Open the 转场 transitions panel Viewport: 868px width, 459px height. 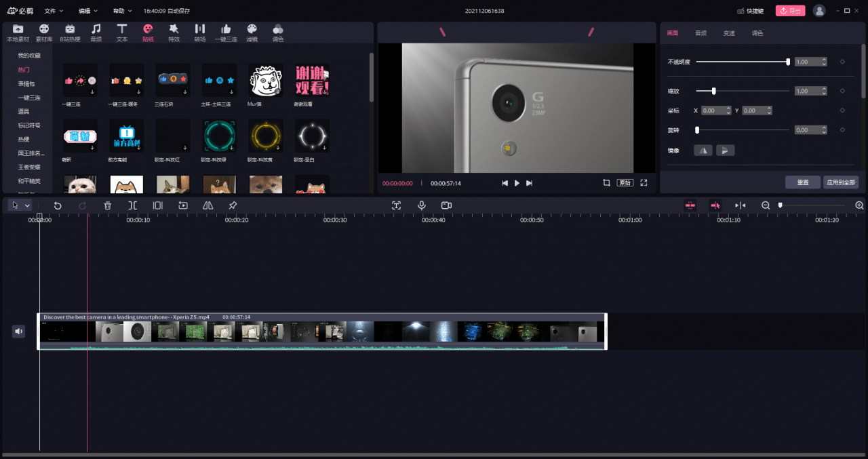pyautogui.click(x=199, y=31)
